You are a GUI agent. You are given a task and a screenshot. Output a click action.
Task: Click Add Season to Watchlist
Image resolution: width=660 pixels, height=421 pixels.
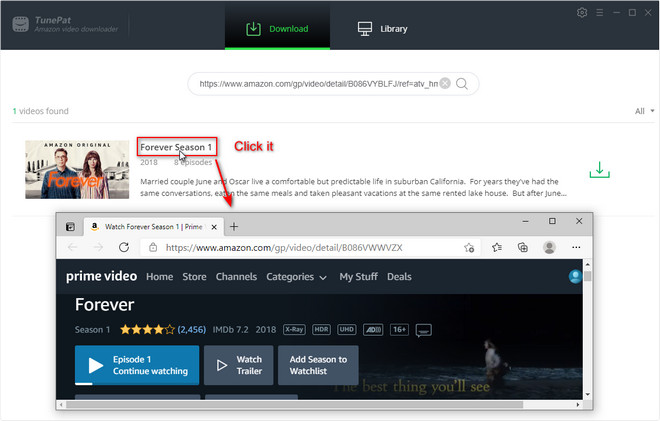coord(318,365)
